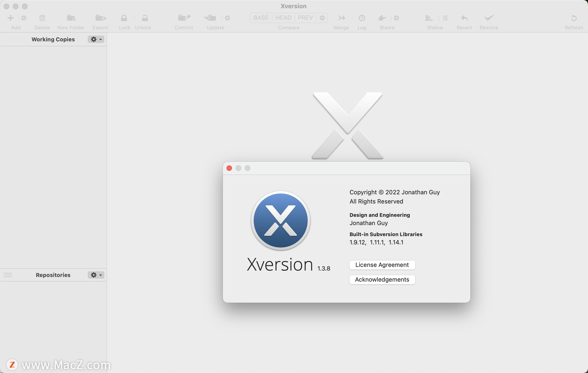Click the Repositories header label
This screenshot has height=373, width=588.
pyautogui.click(x=53, y=275)
